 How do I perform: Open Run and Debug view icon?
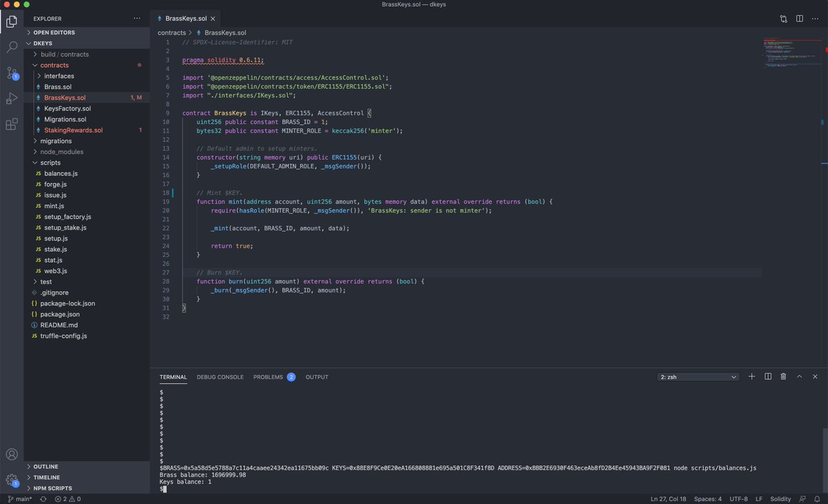(12, 99)
